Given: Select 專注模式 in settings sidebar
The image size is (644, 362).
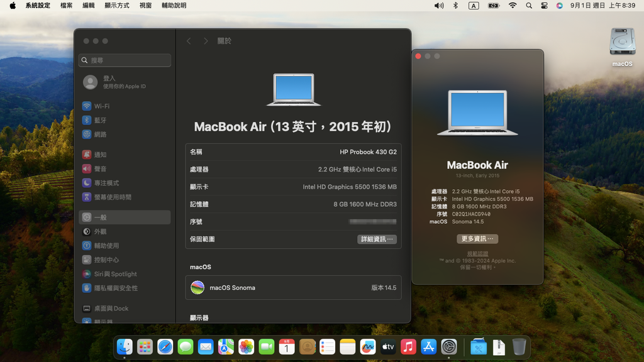Looking at the screenshot, I should pyautogui.click(x=125, y=183).
